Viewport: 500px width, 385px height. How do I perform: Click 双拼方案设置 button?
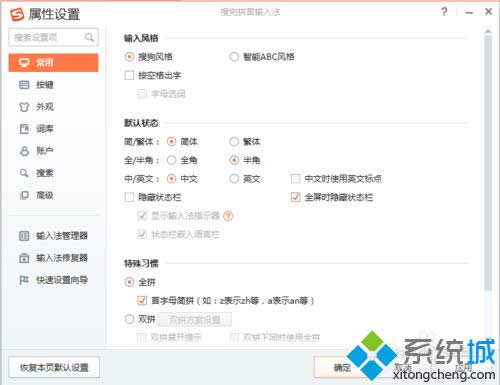pos(194,320)
